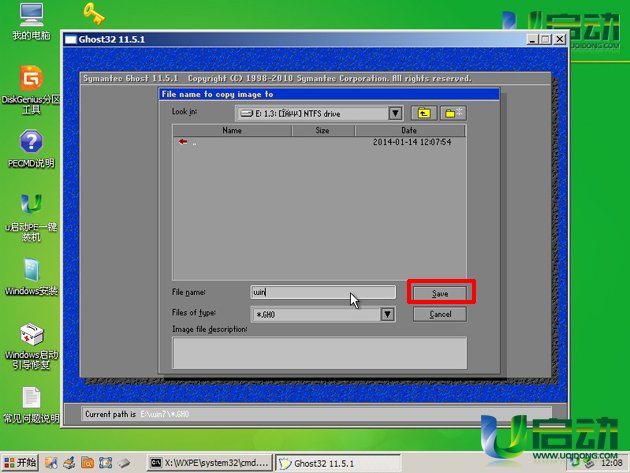
Task: Open the orange folder quick launch icon
Action: [x=88, y=463]
